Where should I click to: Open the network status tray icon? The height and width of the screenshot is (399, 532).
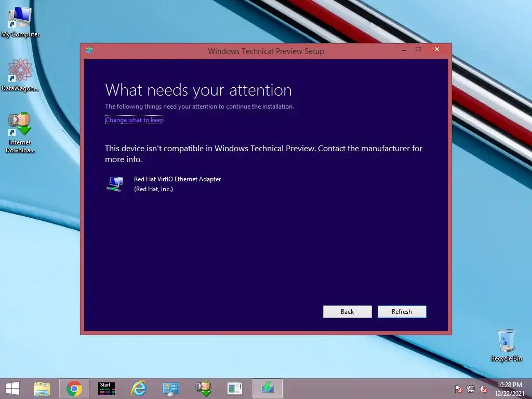pyautogui.click(x=471, y=389)
